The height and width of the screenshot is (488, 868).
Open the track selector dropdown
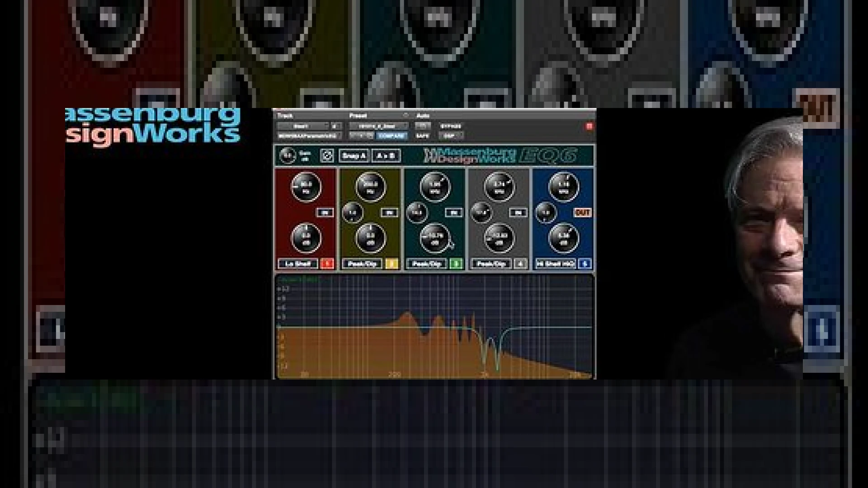(302, 126)
